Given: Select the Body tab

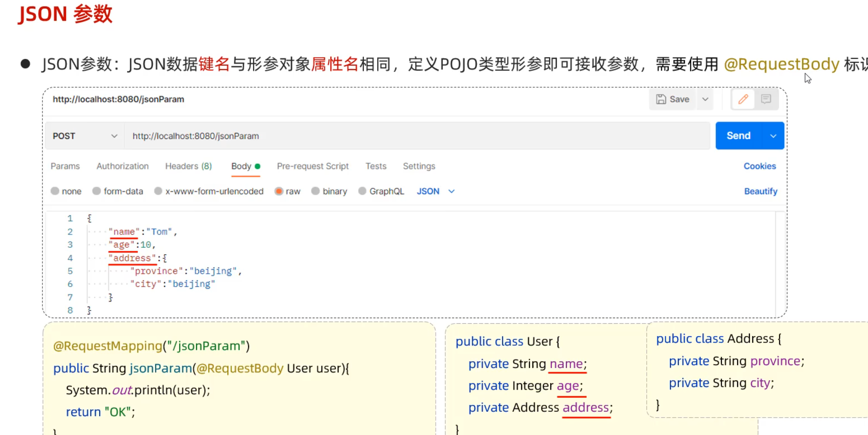Looking at the screenshot, I should coord(246,166).
